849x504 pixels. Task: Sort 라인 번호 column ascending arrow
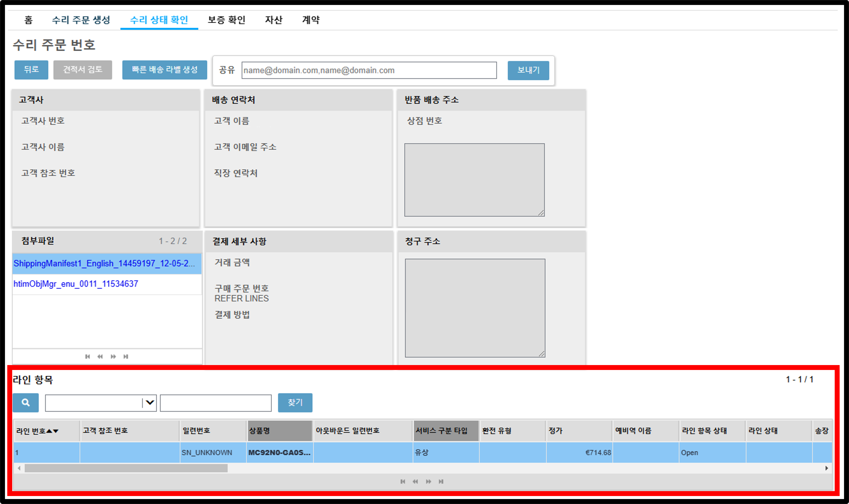(49, 431)
